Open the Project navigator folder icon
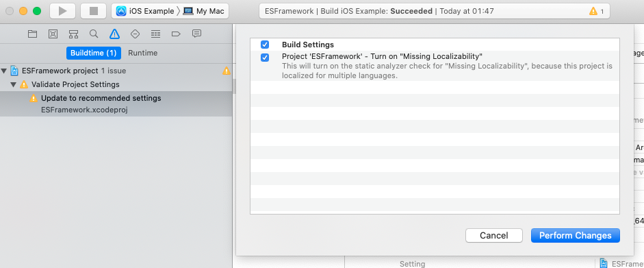 pyautogui.click(x=32, y=34)
